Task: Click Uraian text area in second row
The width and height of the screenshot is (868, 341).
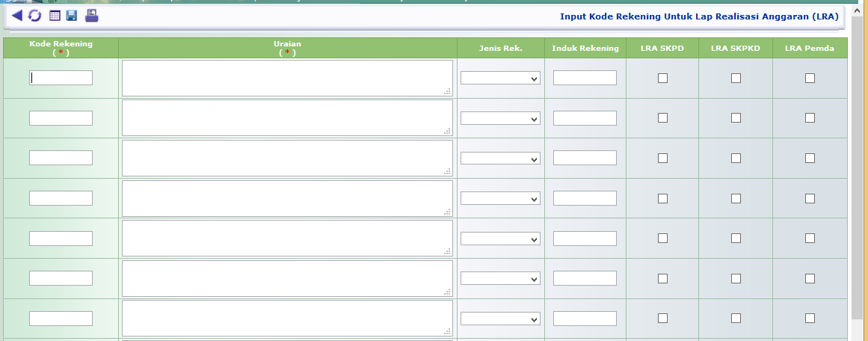Action: (x=287, y=118)
